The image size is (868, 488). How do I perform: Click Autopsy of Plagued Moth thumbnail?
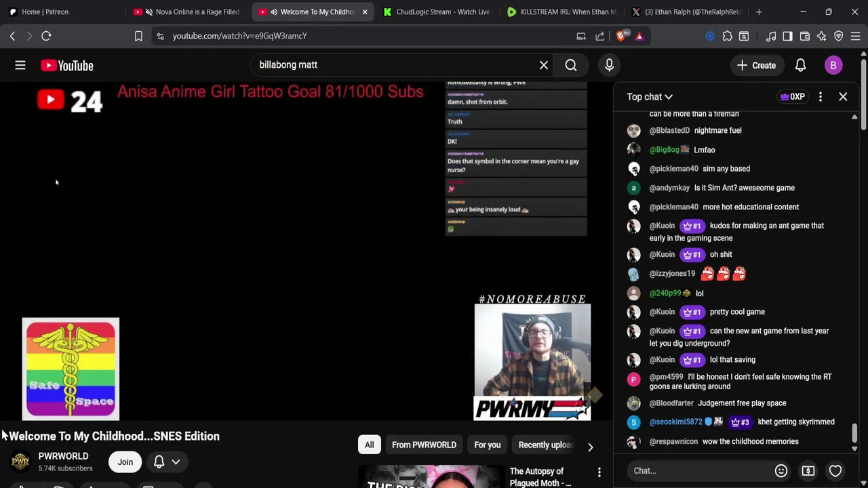431,476
